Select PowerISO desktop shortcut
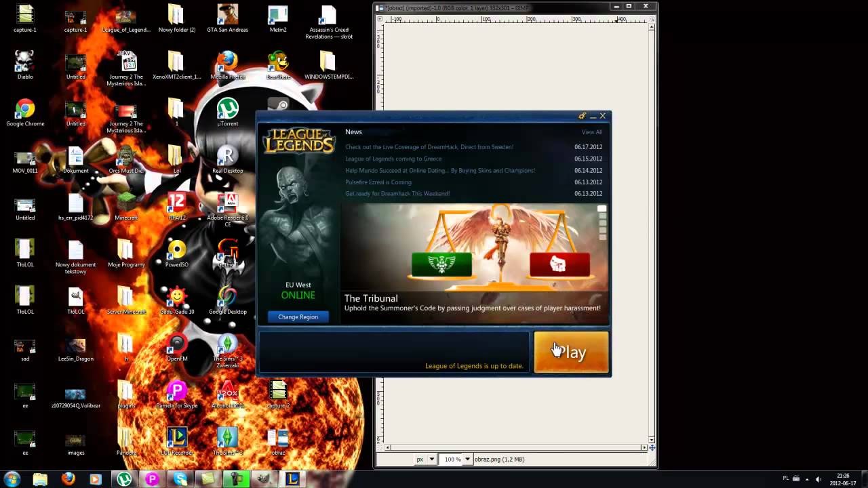Image resolution: width=868 pixels, height=488 pixels. [x=176, y=253]
